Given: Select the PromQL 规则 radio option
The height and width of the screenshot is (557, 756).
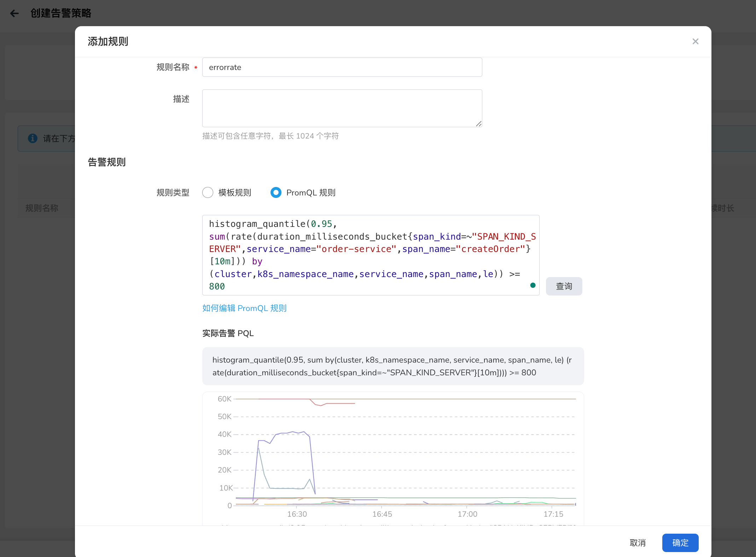Looking at the screenshot, I should point(276,193).
